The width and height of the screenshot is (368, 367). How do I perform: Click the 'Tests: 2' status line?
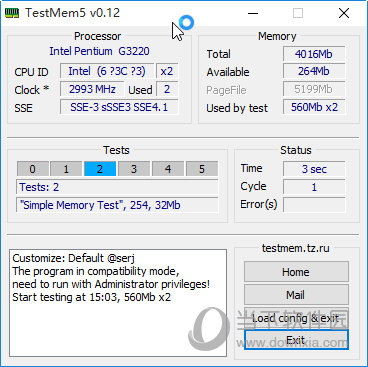coord(117,187)
